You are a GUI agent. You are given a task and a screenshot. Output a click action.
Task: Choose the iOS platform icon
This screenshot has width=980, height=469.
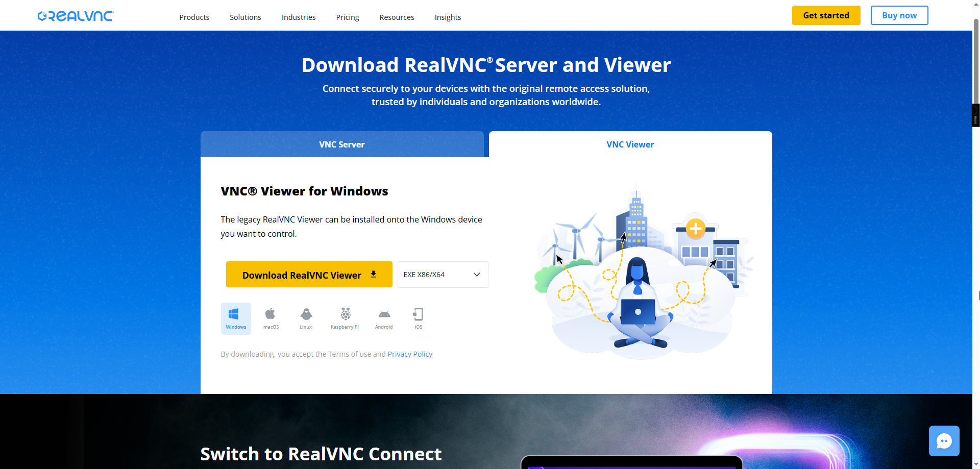click(x=418, y=318)
